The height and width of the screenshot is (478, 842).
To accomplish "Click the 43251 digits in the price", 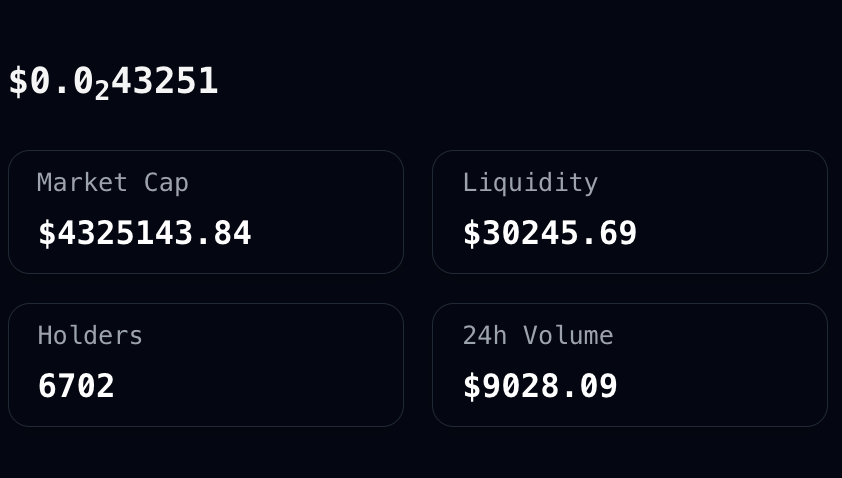I will tap(165, 81).
